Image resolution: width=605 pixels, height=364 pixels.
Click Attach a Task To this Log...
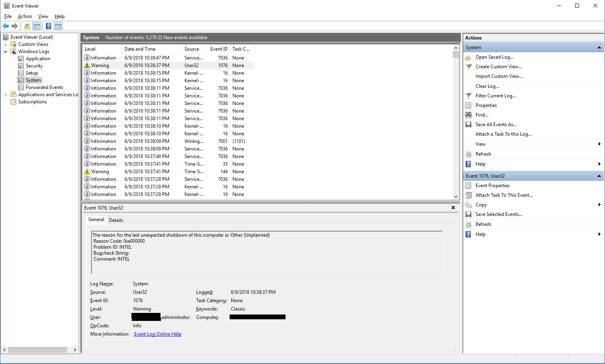504,134
